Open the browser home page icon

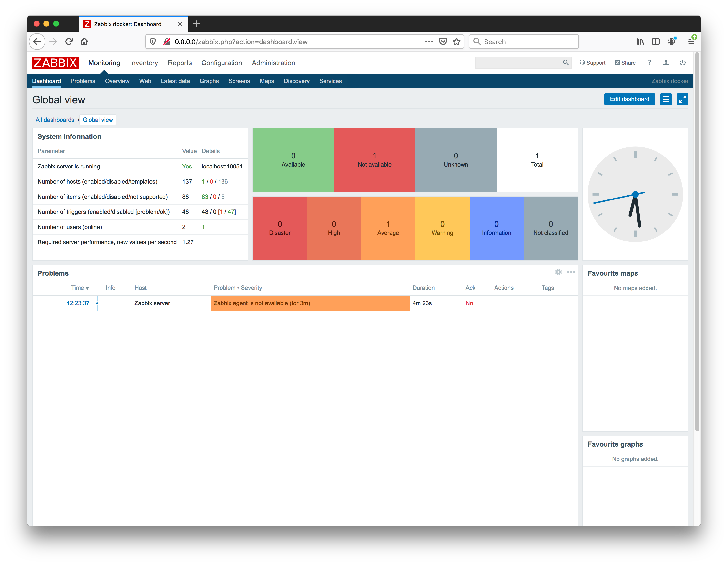[84, 42]
